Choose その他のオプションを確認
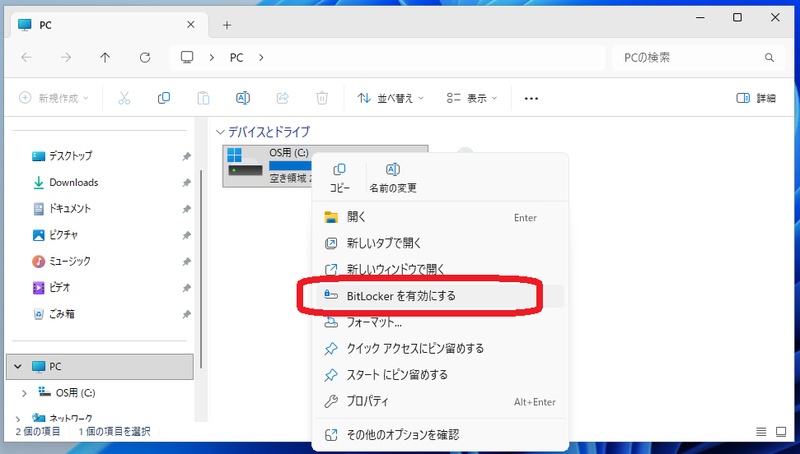 pyautogui.click(x=440, y=435)
